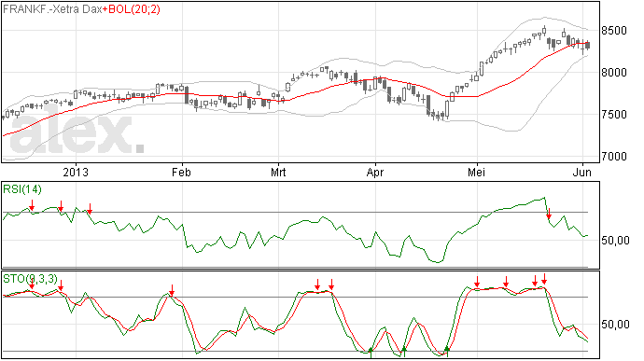Click the 8000 price axis label
644x361 pixels.
(614, 73)
